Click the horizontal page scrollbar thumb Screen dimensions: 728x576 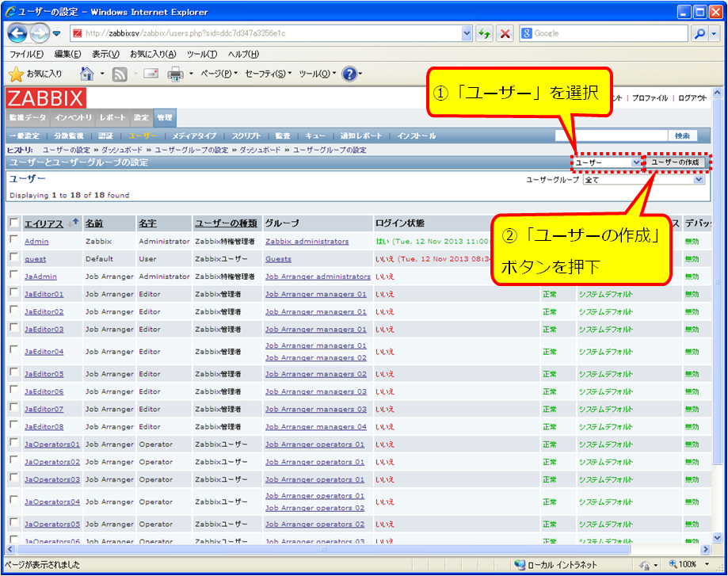click(324, 550)
